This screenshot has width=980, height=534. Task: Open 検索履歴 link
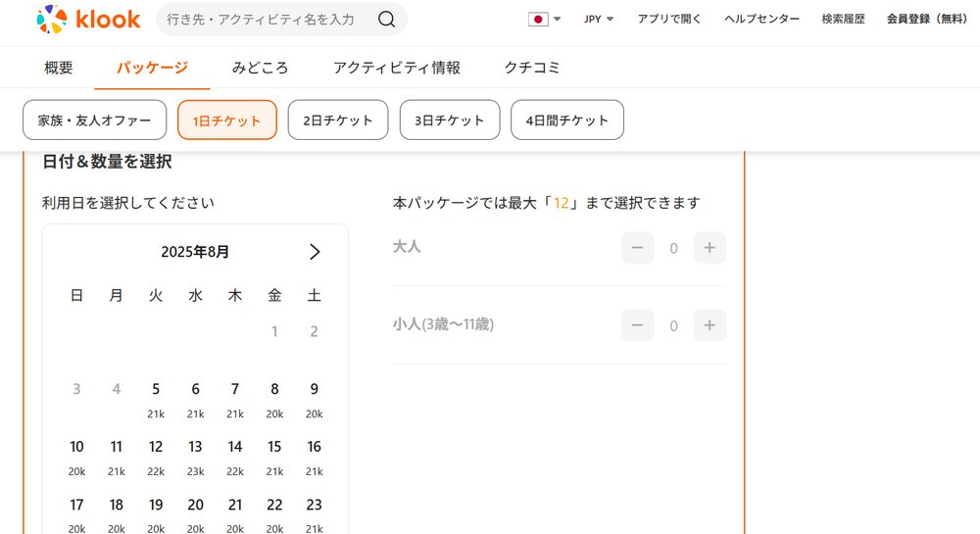843,20
